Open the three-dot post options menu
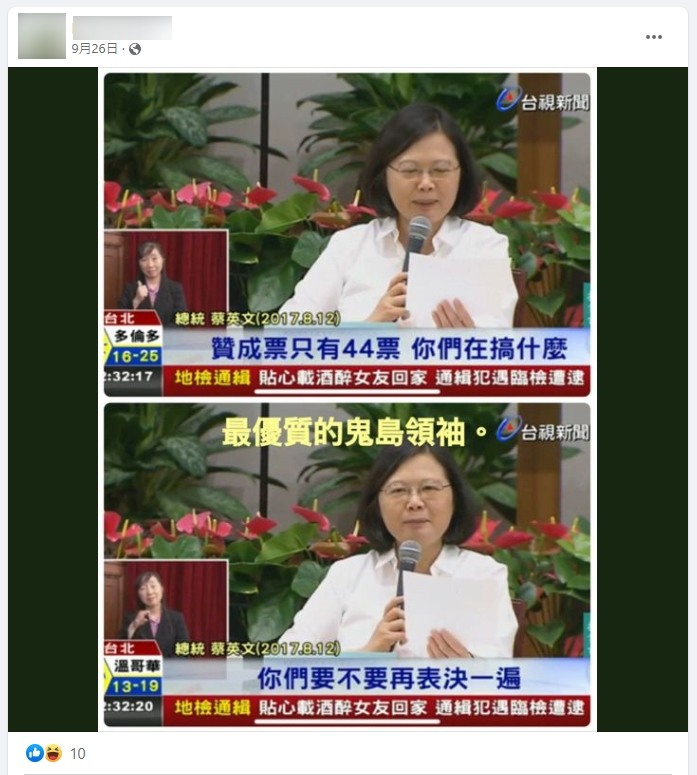 point(653,37)
